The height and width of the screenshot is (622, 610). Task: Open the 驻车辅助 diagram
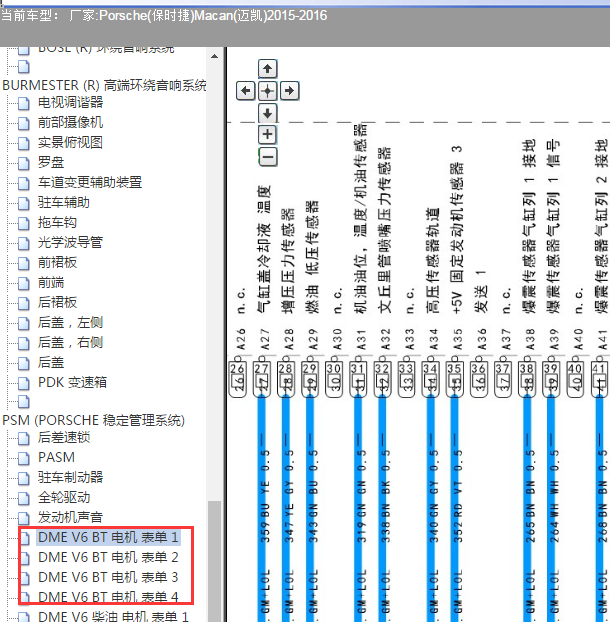63,202
